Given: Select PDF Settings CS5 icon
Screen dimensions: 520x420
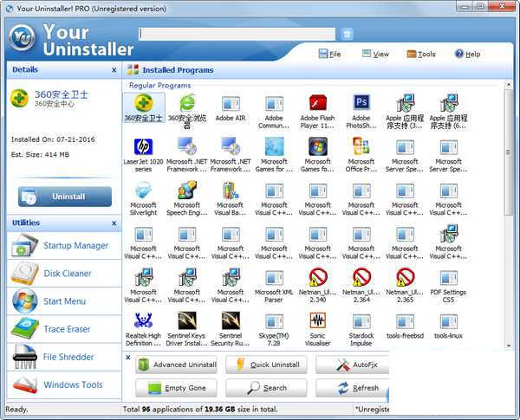Looking at the screenshot, I should [448, 278].
